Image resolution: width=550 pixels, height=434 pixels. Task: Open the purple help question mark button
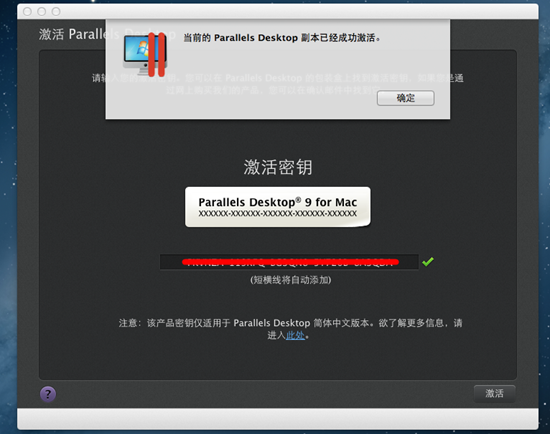[x=48, y=394]
